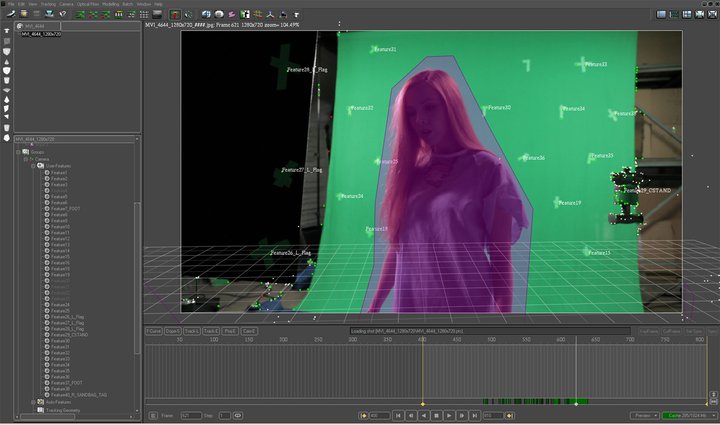The image size is (720, 425).
Task: Toggle the loop playback icon beside Step
Action: [x=238, y=416]
